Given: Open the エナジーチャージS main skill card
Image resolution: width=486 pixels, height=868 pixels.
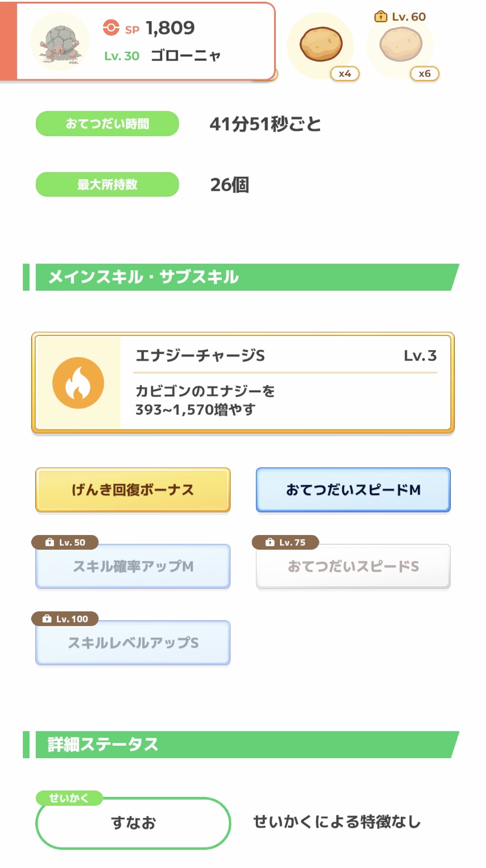Looking at the screenshot, I should [243, 383].
